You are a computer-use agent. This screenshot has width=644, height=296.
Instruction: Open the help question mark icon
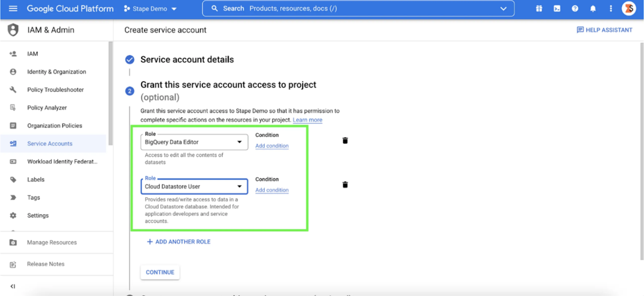[x=575, y=8]
